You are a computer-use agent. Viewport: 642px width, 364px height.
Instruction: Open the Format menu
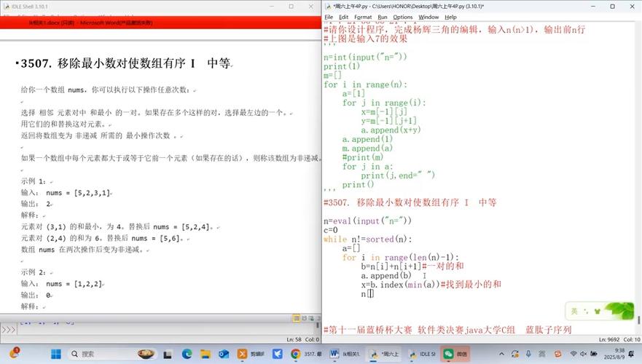(362, 17)
